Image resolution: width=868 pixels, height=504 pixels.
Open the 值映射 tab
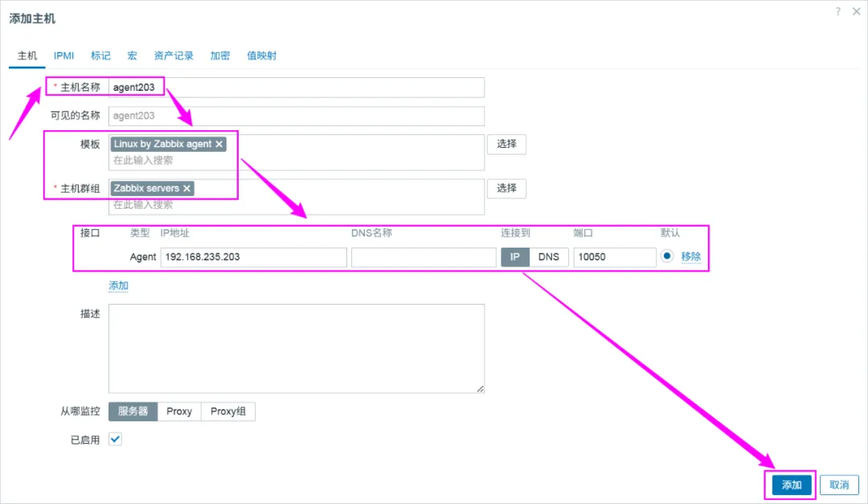tap(262, 55)
